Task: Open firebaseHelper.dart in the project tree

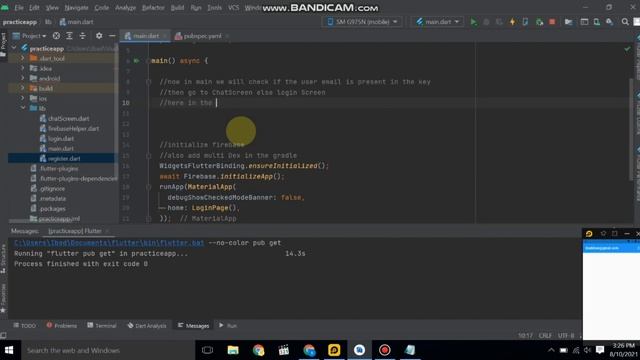Action: (73, 129)
